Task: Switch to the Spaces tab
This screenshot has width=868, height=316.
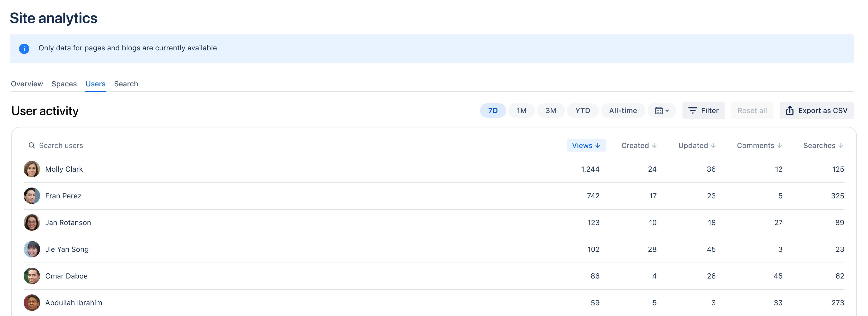Action: tap(64, 84)
